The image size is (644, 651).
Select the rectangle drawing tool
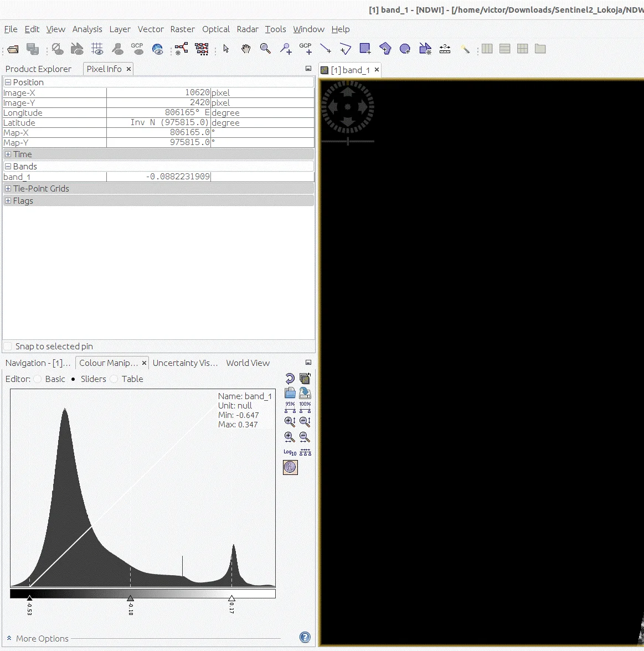point(365,49)
